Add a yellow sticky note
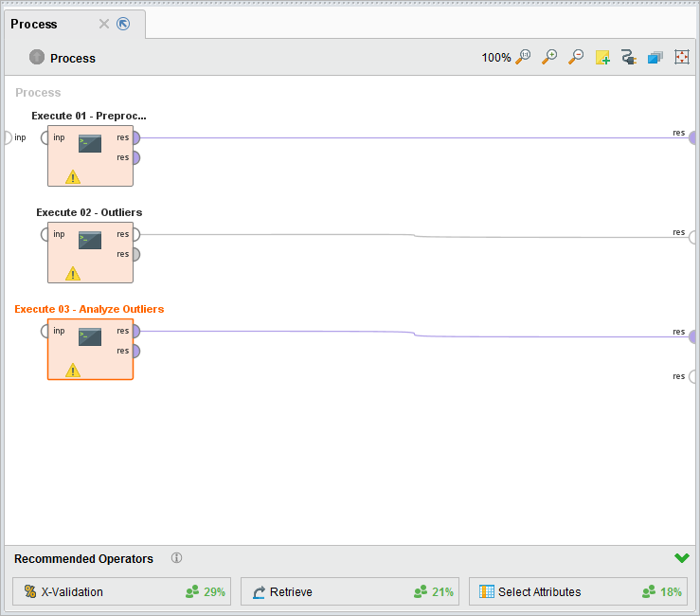The height and width of the screenshot is (616, 700). tap(602, 57)
